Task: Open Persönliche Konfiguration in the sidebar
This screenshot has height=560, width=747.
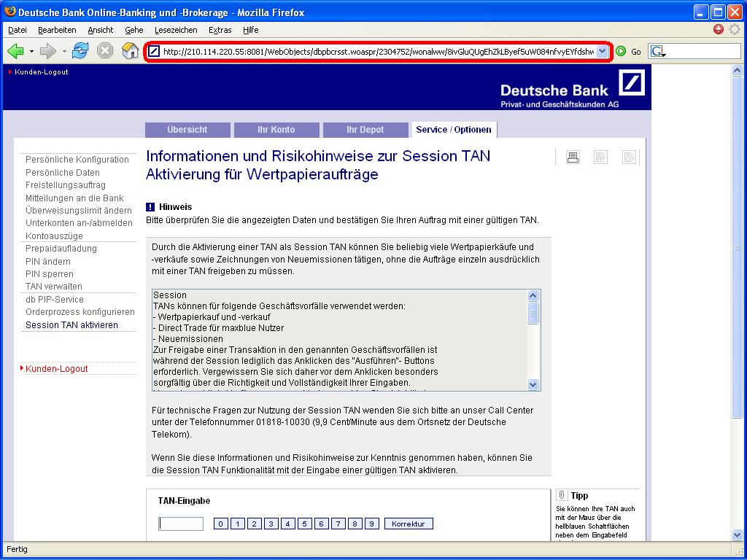Action: [77, 160]
